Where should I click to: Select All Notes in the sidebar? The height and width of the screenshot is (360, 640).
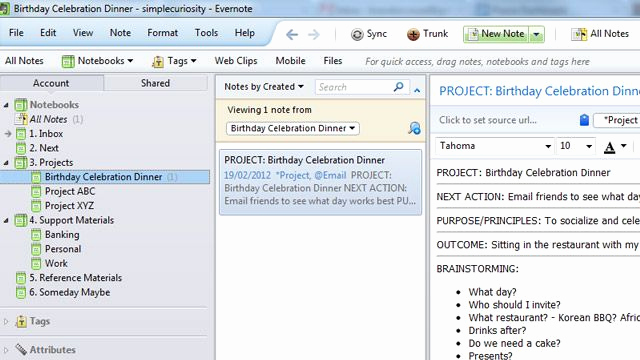pos(48,119)
